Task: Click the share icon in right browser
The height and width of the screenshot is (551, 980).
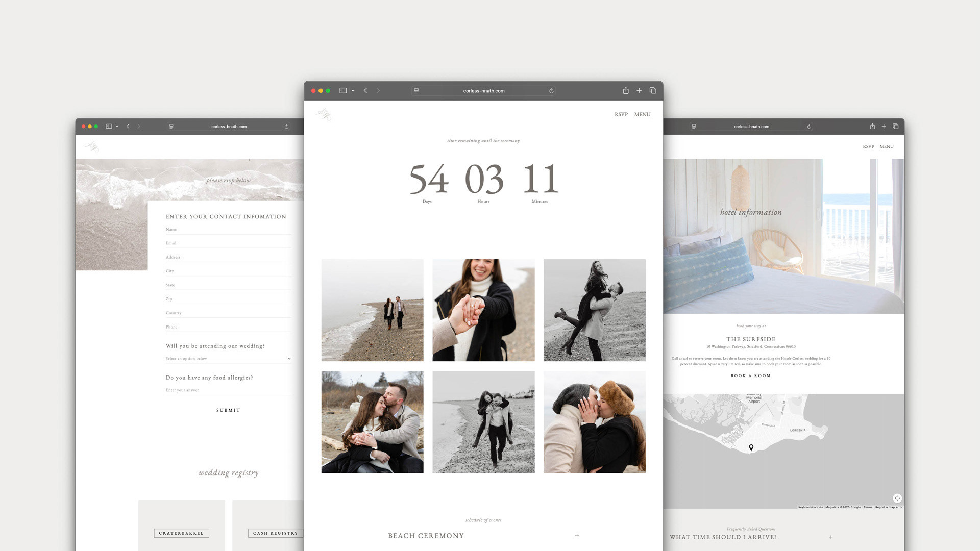Action: (x=872, y=127)
